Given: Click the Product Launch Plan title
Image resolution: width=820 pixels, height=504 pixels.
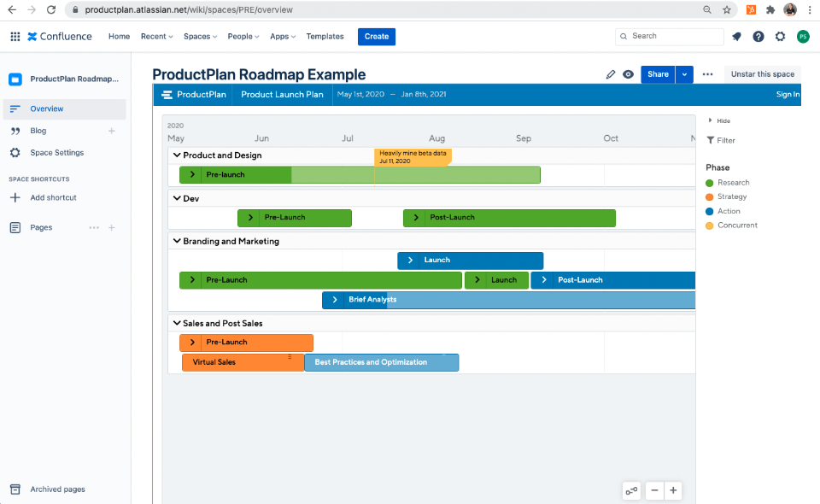Looking at the screenshot, I should point(282,95).
